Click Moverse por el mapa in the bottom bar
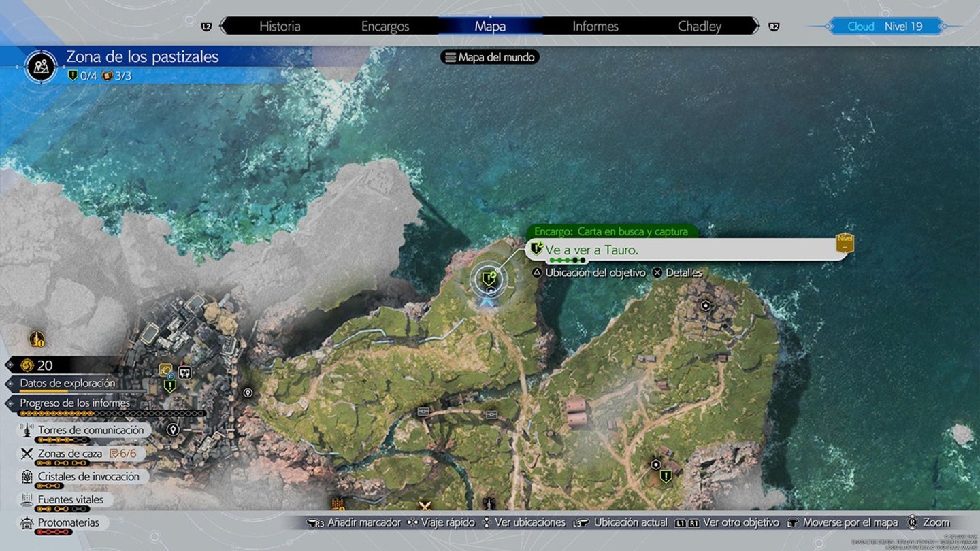Image resolution: width=980 pixels, height=551 pixels. [x=843, y=522]
